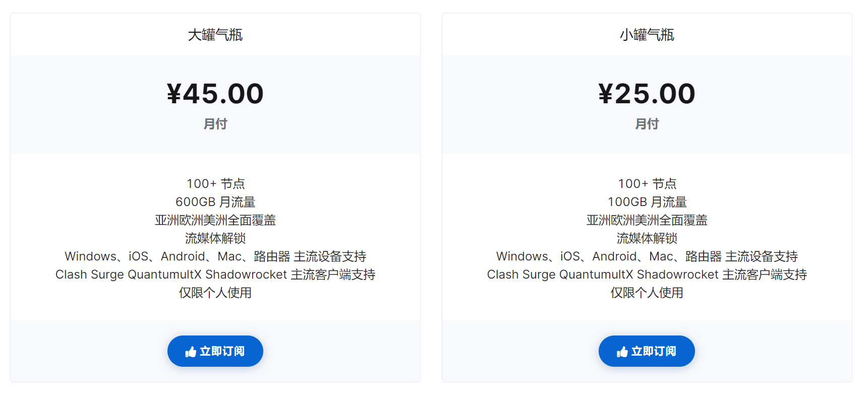
Task: Click 流媒体解锁 in the 大罐气瓶 card
Action: (x=215, y=238)
